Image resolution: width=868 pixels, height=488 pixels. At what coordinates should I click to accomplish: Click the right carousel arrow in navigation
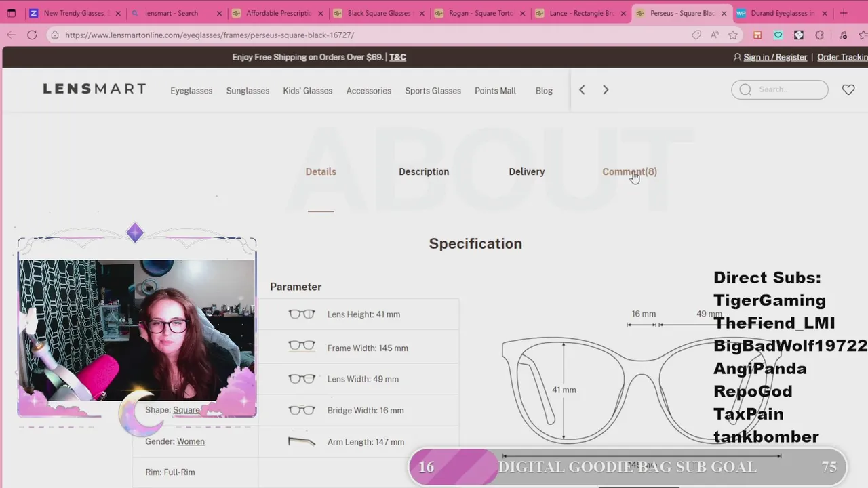click(606, 89)
